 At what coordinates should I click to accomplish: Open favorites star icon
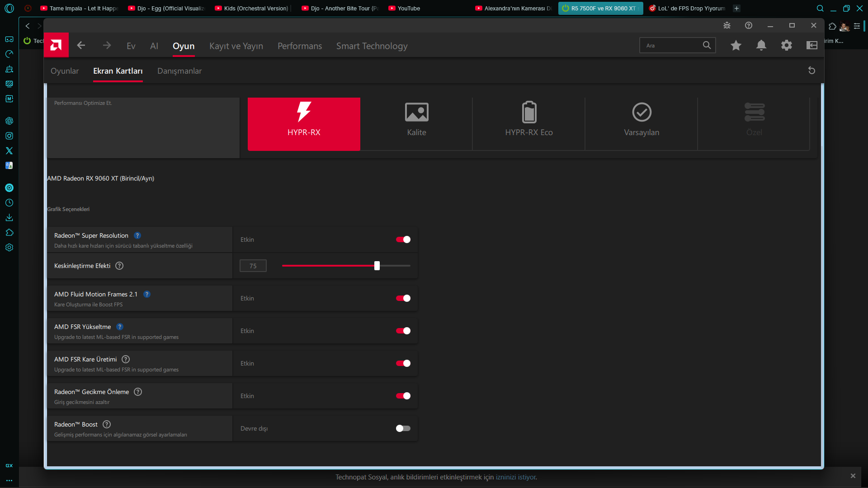click(x=736, y=45)
